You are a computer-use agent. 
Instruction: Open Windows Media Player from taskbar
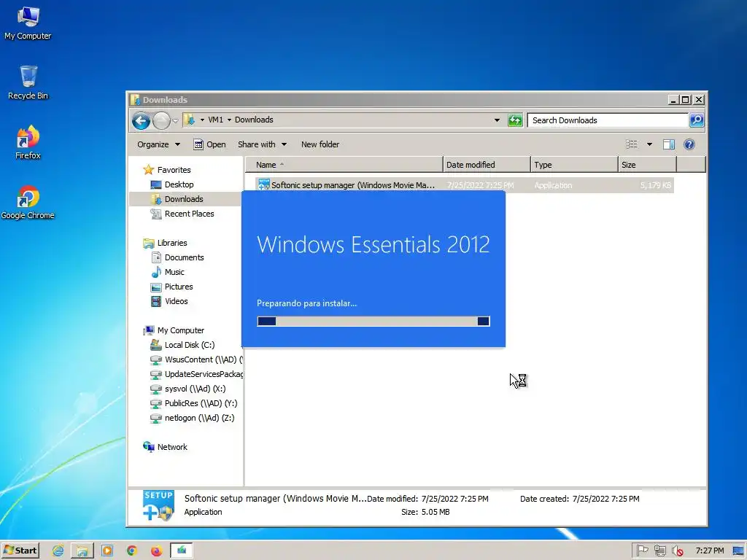tap(107, 551)
